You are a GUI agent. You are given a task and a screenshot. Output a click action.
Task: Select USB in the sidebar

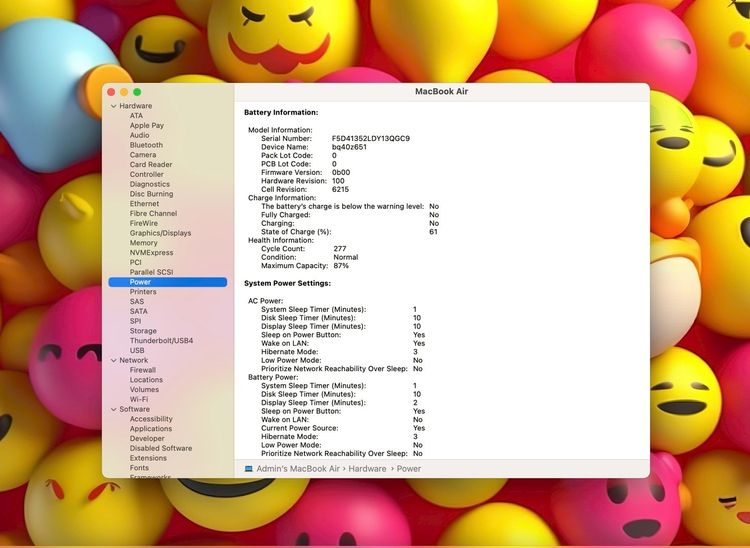(x=137, y=351)
